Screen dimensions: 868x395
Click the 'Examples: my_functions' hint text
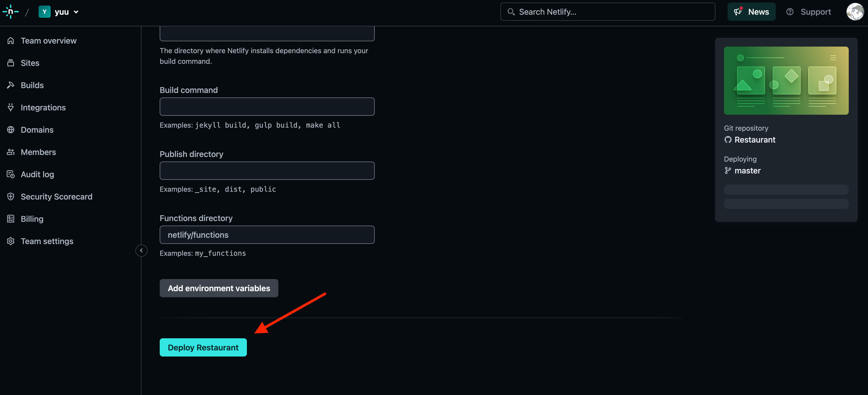203,253
